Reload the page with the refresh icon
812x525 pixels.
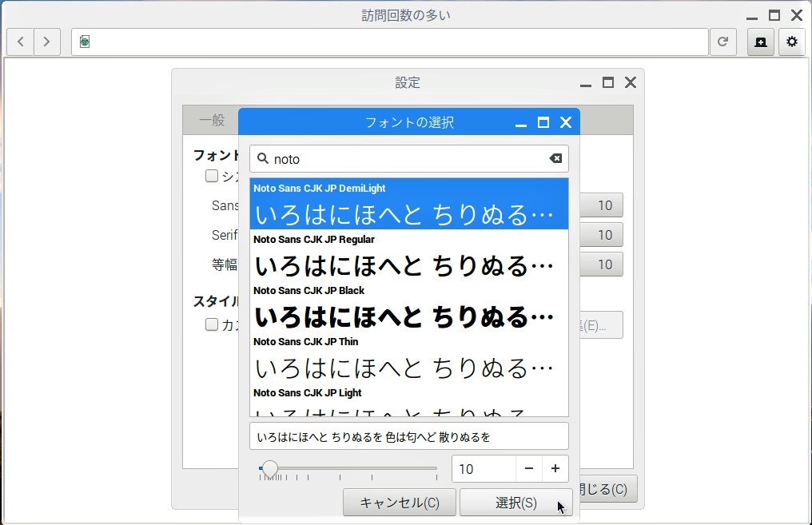(x=722, y=42)
